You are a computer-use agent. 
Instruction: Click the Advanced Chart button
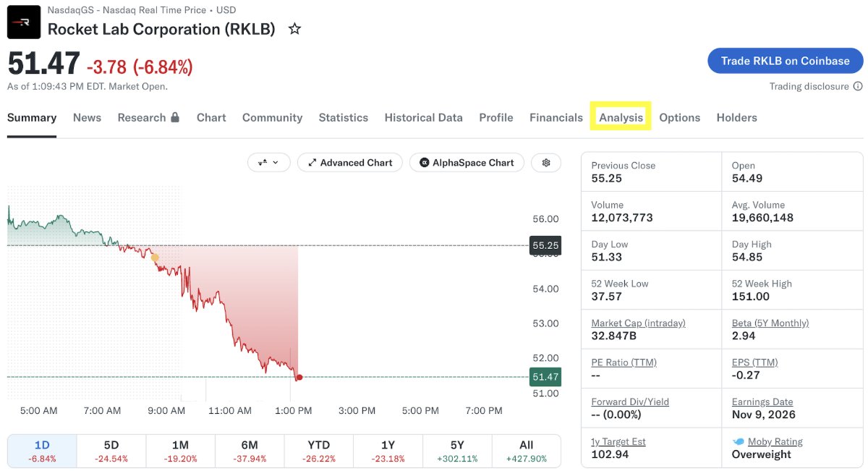(350, 163)
